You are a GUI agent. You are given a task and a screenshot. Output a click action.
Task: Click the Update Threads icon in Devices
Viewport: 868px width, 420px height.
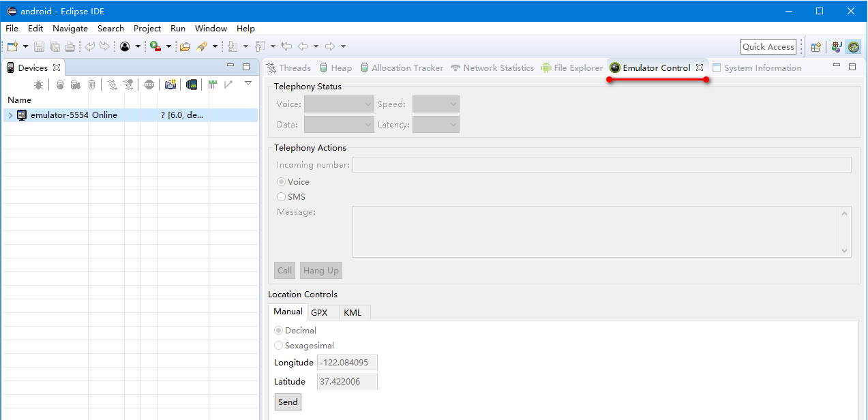[112, 85]
